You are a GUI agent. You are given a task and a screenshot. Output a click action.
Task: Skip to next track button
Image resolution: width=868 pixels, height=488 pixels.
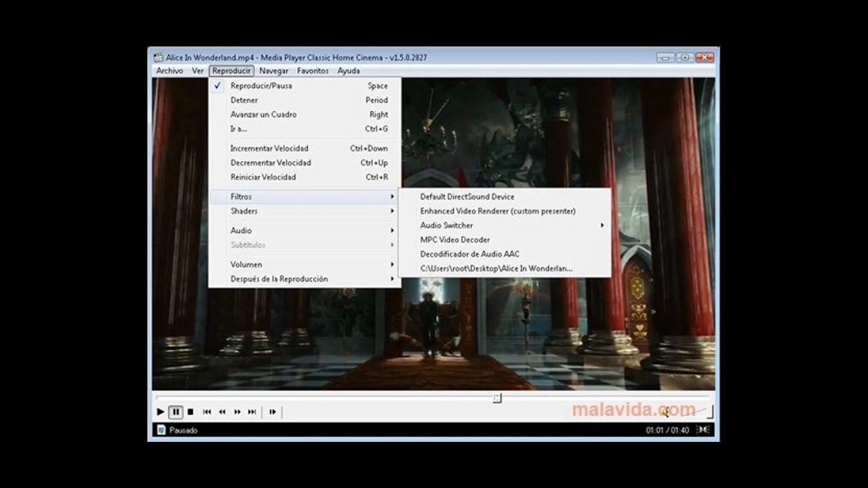click(252, 411)
